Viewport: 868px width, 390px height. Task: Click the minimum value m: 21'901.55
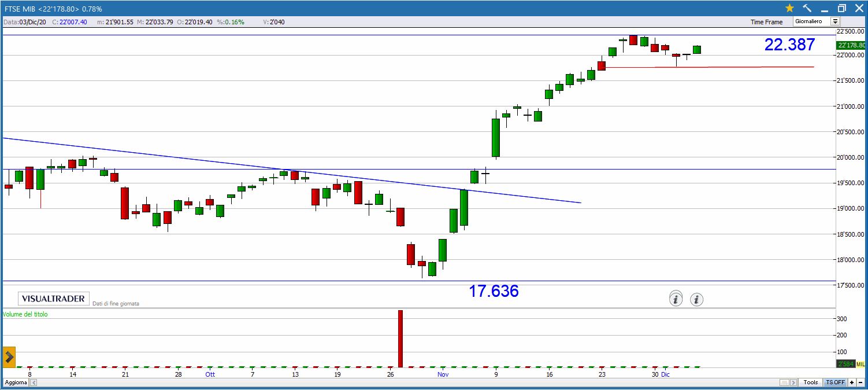tap(115, 22)
